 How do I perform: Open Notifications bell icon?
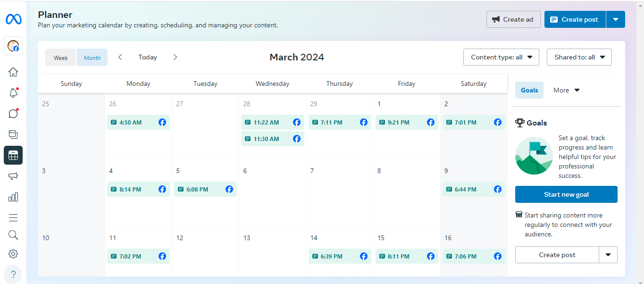tap(13, 93)
